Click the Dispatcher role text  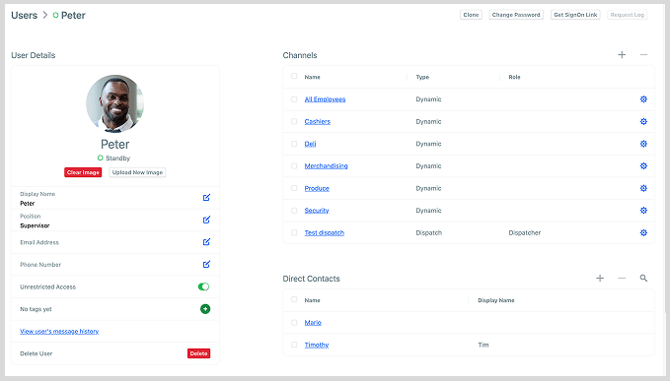(525, 233)
